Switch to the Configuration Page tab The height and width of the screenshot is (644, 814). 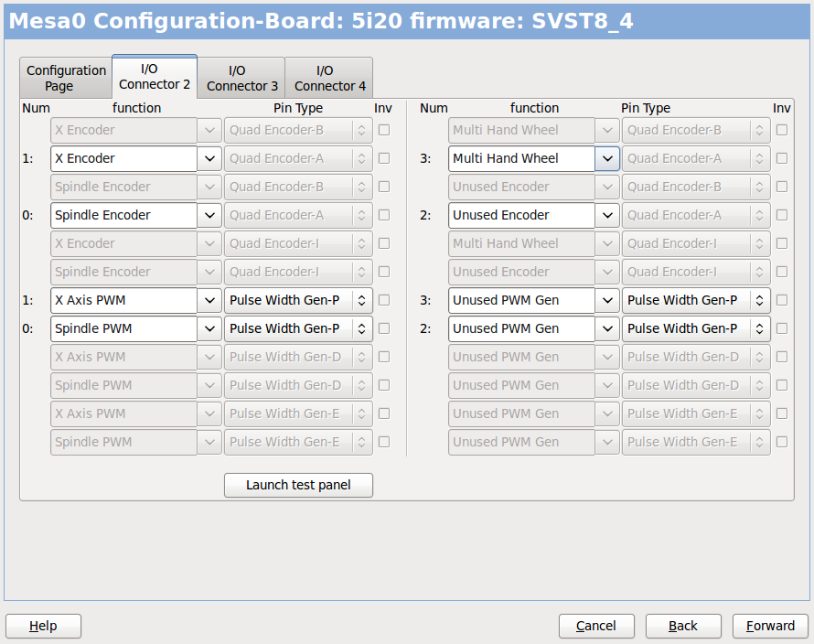[x=65, y=78]
